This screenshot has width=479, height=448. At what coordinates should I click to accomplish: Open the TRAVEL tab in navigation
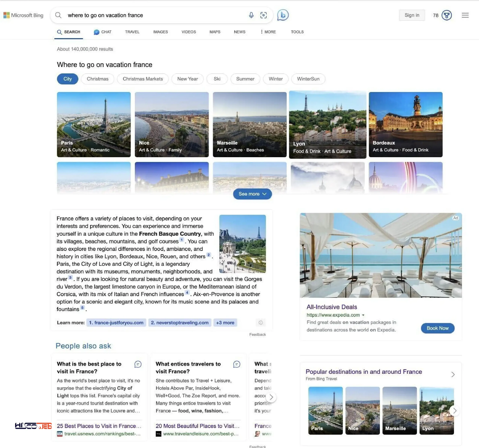(x=132, y=32)
